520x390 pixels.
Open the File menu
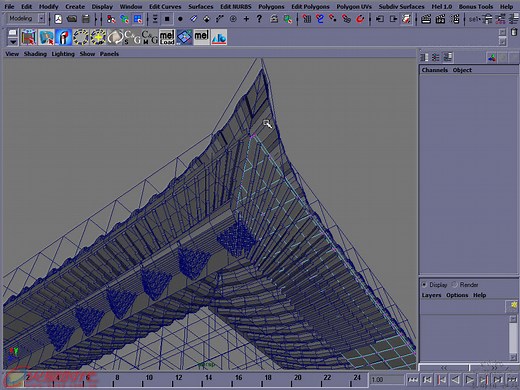pos(9,6)
